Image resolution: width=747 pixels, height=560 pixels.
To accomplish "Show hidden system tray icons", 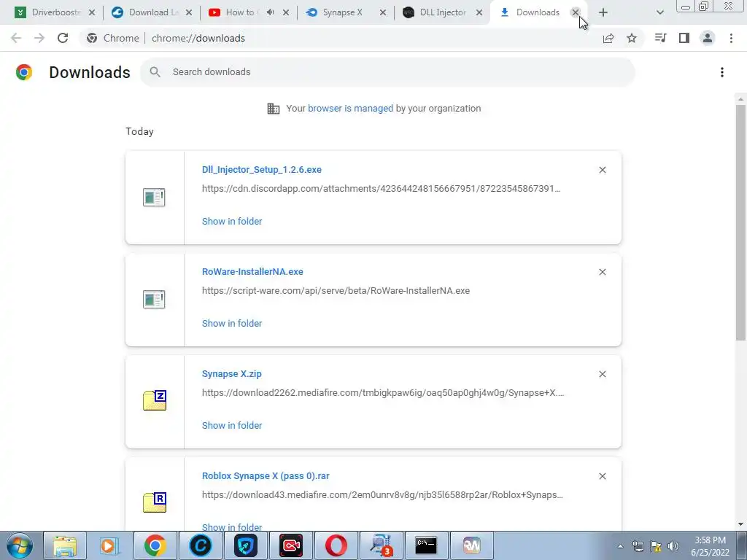I will click(x=620, y=546).
